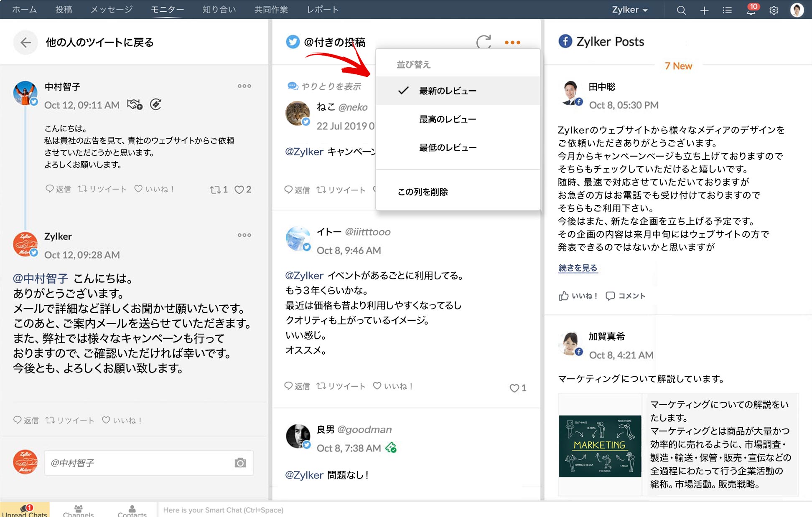Click @中村智子 mention in Zylker reply
Screen dimensions: 812x517
click(41, 279)
